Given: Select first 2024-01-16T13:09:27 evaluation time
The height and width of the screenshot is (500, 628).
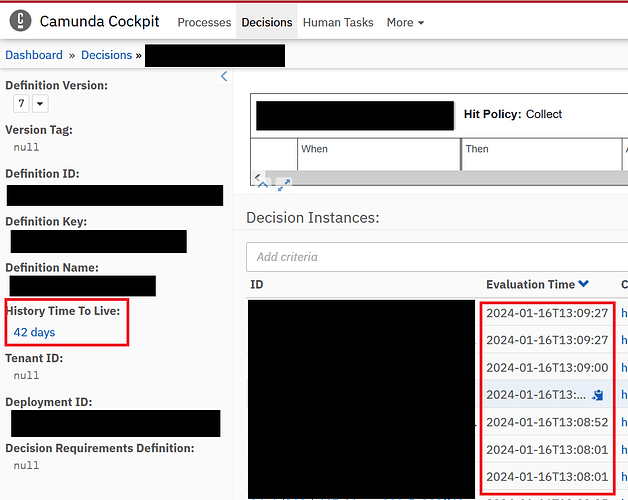Looking at the screenshot, I should coord(547,313).
